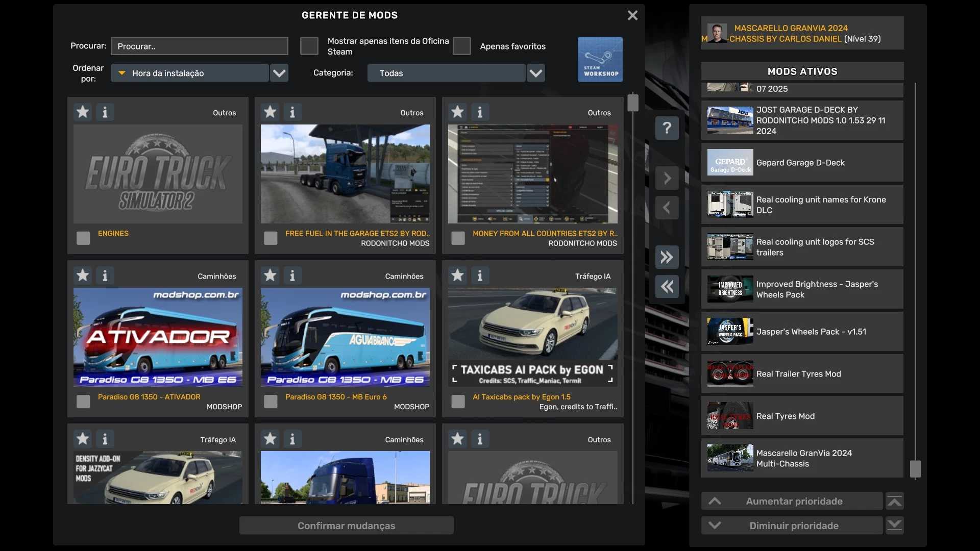Toggle the "Apenas favoritos" checkbox

tap(462, 46)
